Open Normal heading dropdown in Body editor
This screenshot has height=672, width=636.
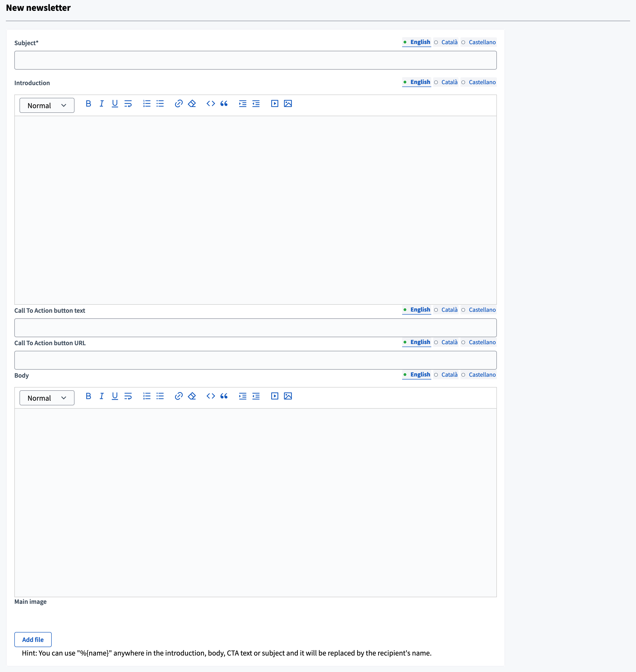tap(47, 398)
